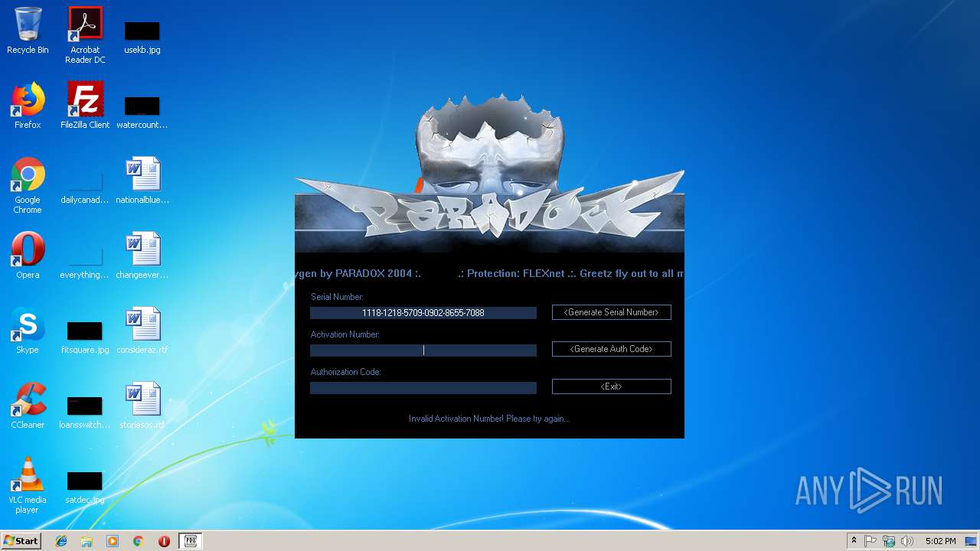Select the Skype desktop shortcut
The width and height of the screenshot is (980, 551).
click(x=28, y=331)
